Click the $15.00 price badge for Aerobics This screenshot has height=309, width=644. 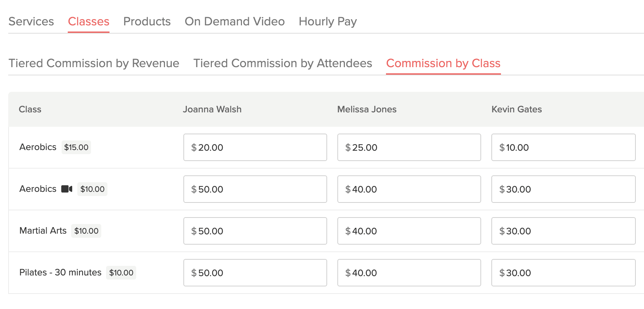(x=76, y=147)
